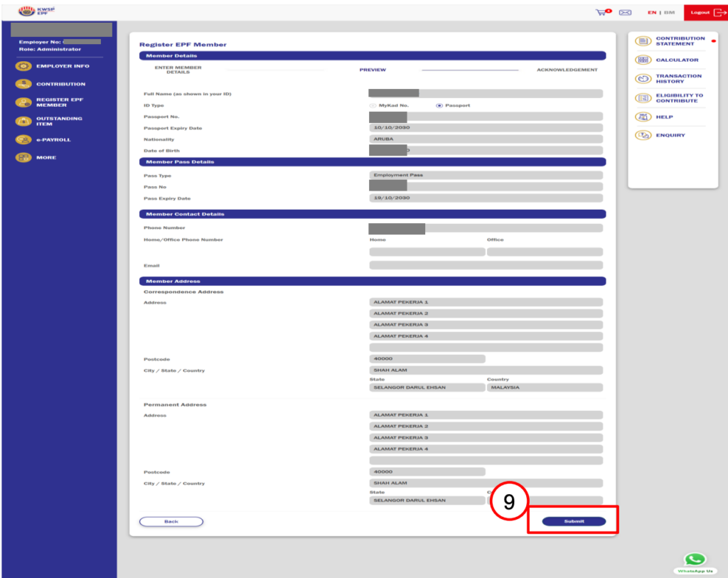Click the Help icon in right panel
This screenshot has height=578, width=728.
[x=643, y=117]
